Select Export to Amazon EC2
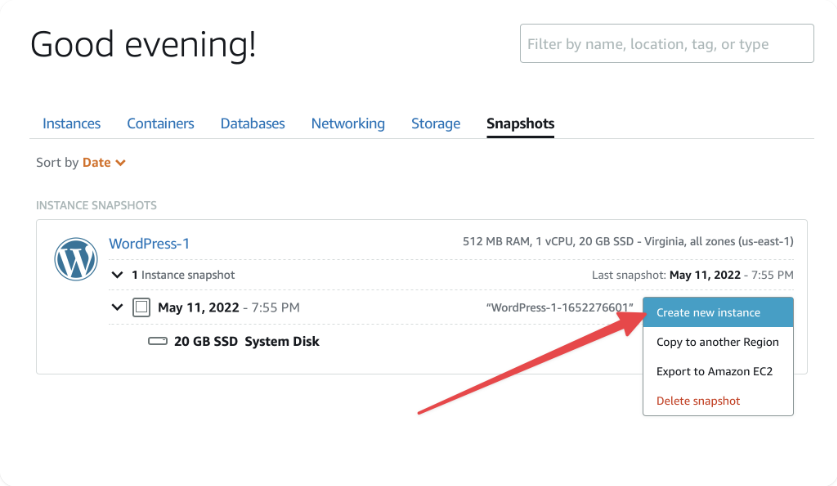Image resolution: width=837 pixels, height=486 pixels. (x=718, y=371)
